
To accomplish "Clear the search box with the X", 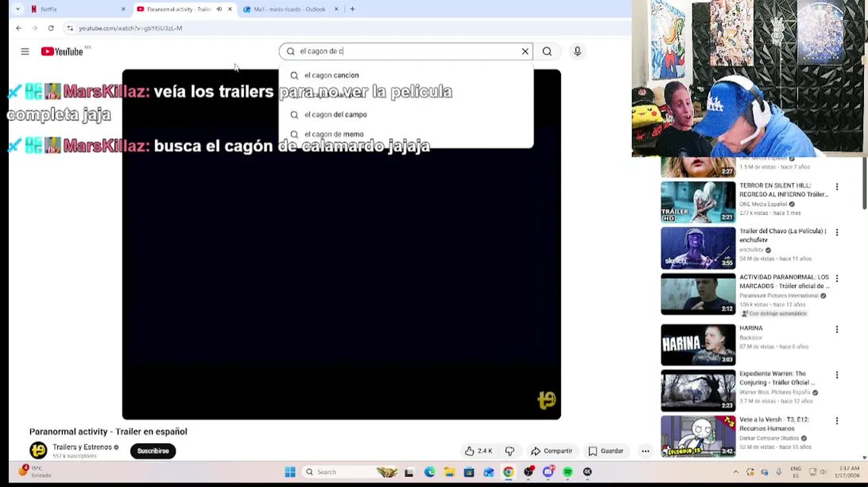I will click(x=525, y=51).
